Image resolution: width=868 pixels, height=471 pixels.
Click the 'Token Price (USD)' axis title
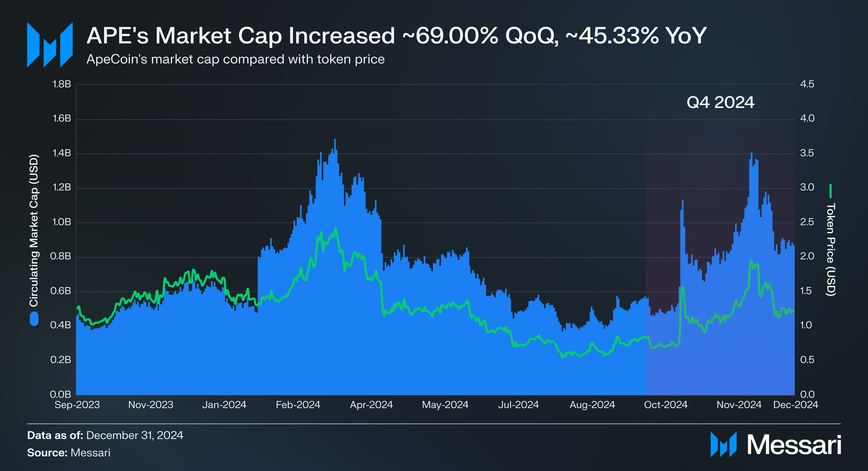[830, 250]
